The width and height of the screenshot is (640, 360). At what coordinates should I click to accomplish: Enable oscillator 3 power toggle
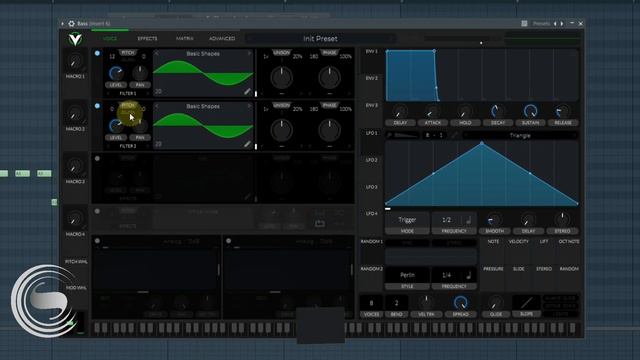[x=97, y=158]
